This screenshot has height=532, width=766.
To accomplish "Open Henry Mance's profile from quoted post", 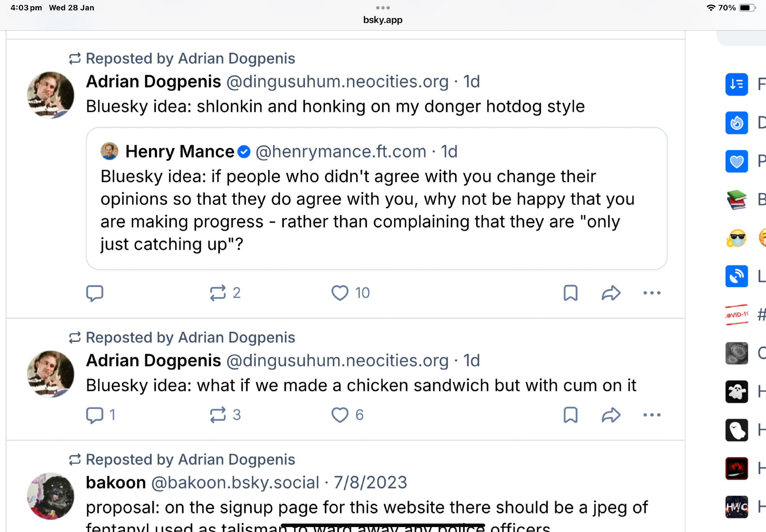I will [x=180, y=151].
